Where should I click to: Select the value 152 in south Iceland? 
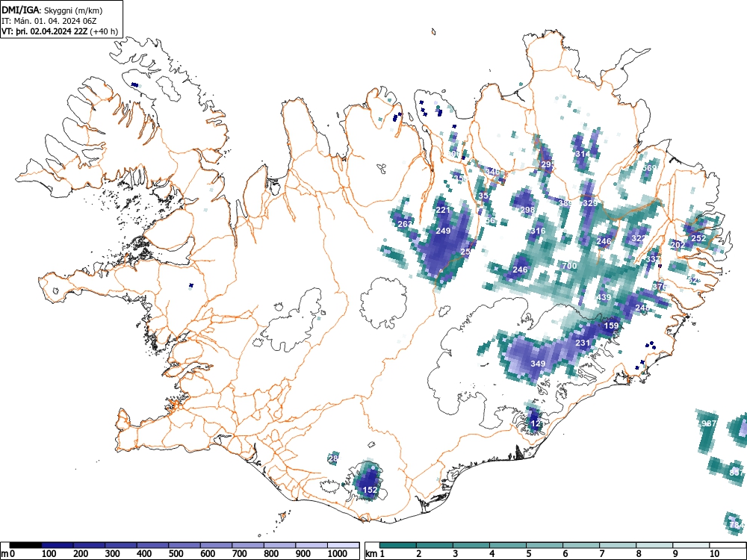pos(371,490)
